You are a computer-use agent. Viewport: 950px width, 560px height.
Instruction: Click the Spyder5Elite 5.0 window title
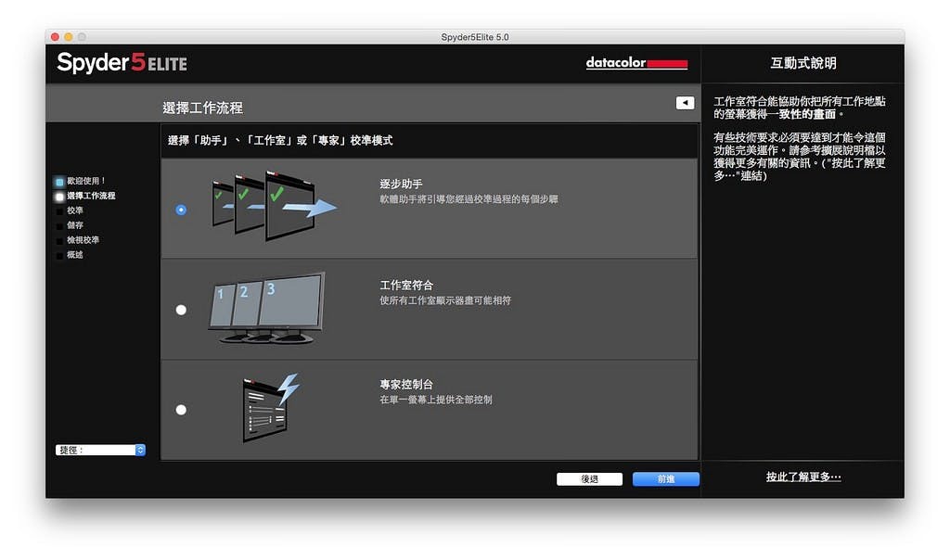pos(475,37)
